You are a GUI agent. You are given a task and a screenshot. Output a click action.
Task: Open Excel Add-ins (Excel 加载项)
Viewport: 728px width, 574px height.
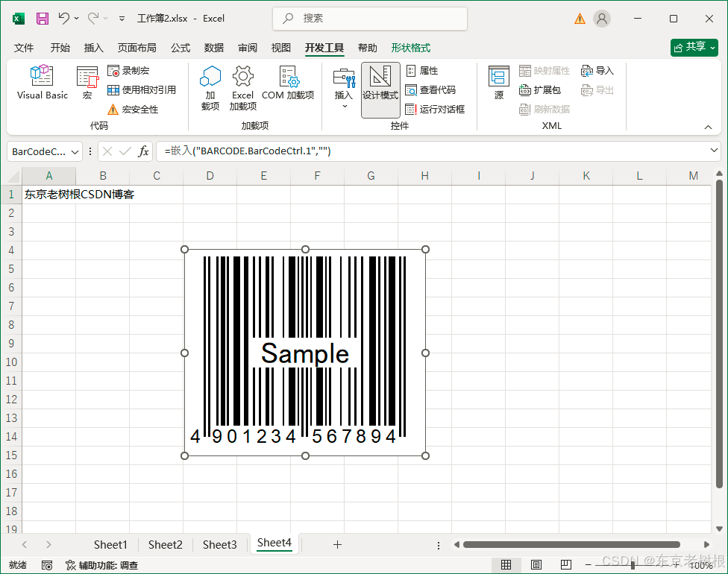pos(243,87)
